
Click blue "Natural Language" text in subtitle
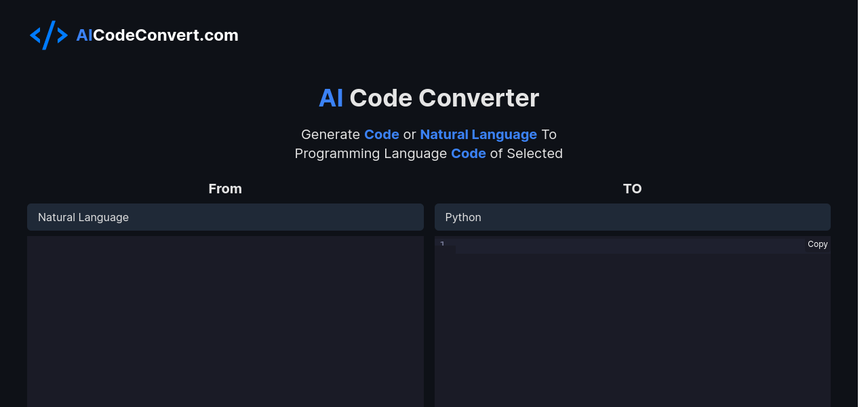click(x=478, y=134)
